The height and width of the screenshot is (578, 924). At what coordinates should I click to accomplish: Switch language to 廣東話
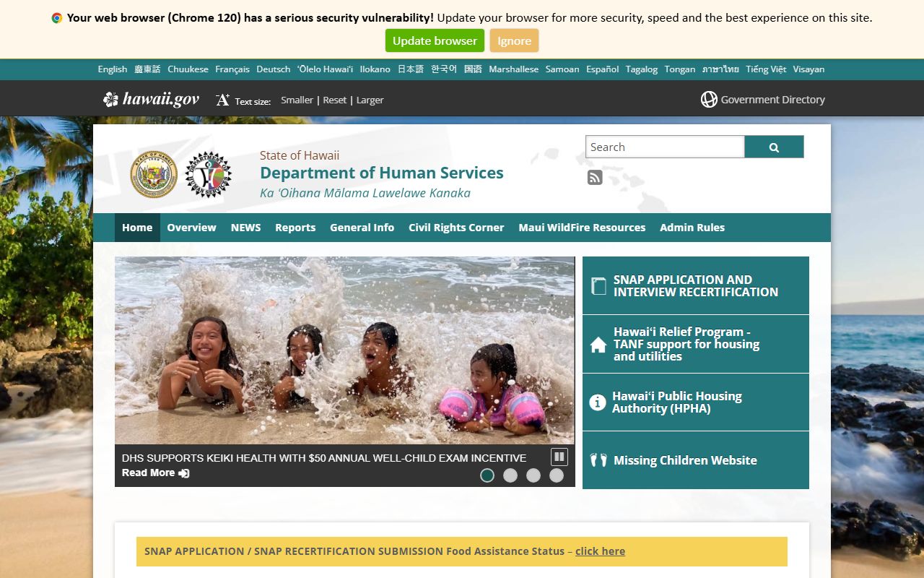[147, 69]
